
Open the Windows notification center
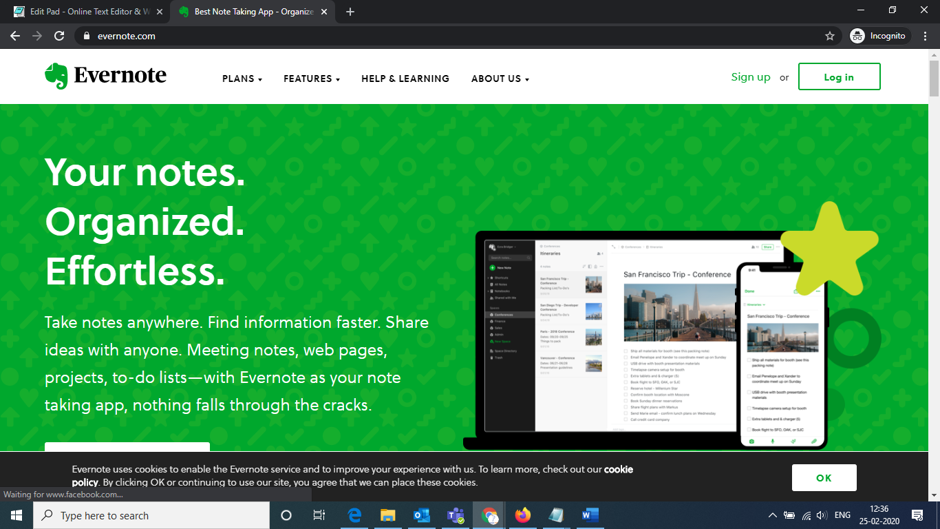coord(917,515)
